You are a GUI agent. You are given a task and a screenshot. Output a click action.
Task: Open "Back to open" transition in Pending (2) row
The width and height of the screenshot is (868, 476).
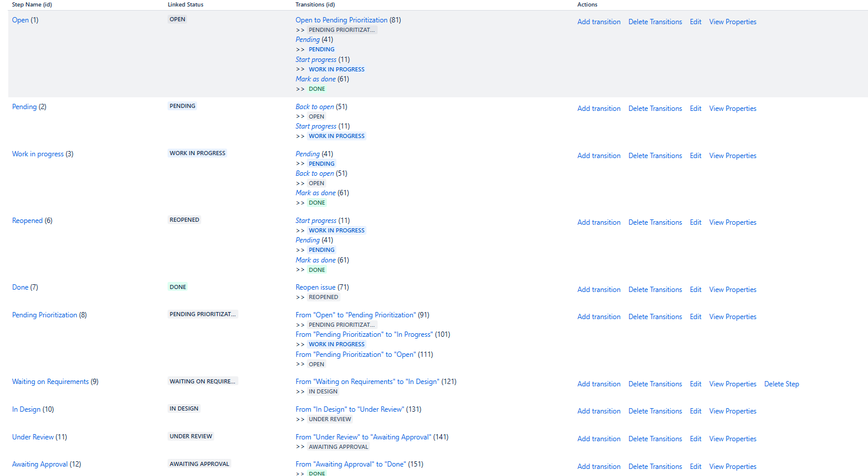[x=315, y=107]
